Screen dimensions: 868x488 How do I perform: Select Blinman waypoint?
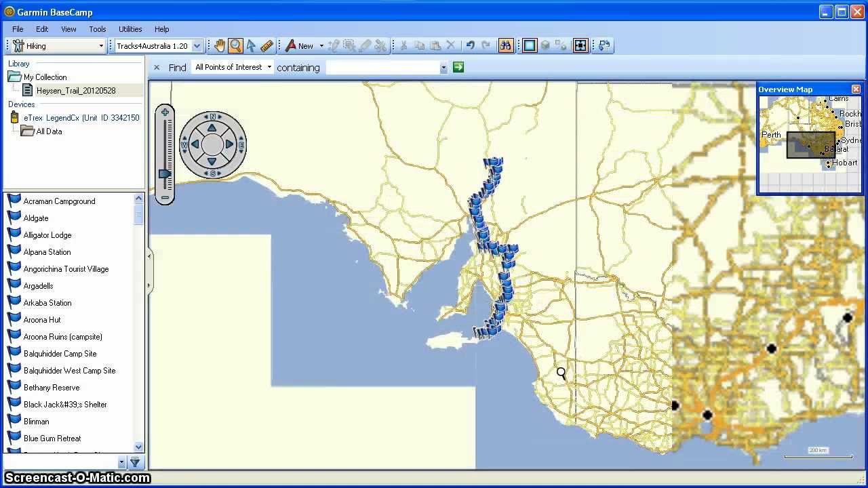(37, 422)
